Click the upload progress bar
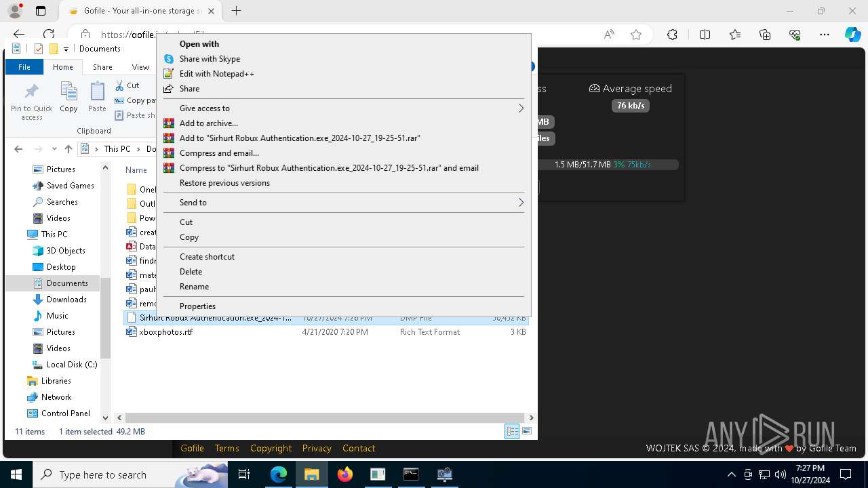The image size is (868, 488). [608, 165]
